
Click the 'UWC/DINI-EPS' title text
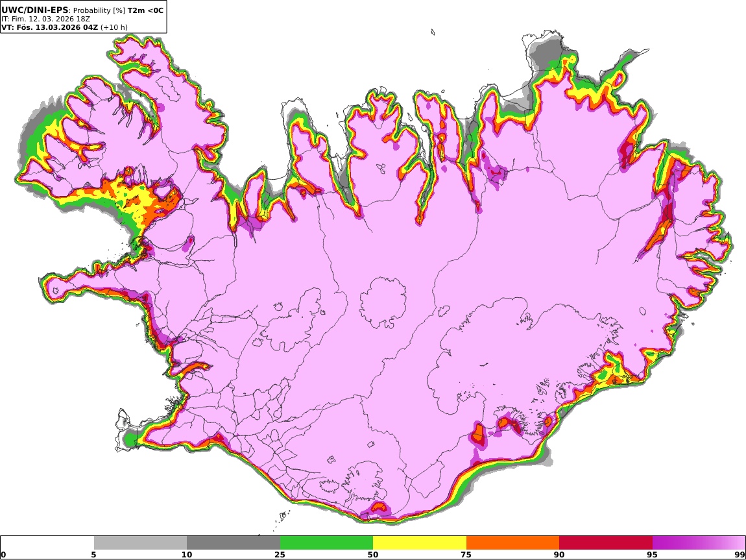pos(35,10)
